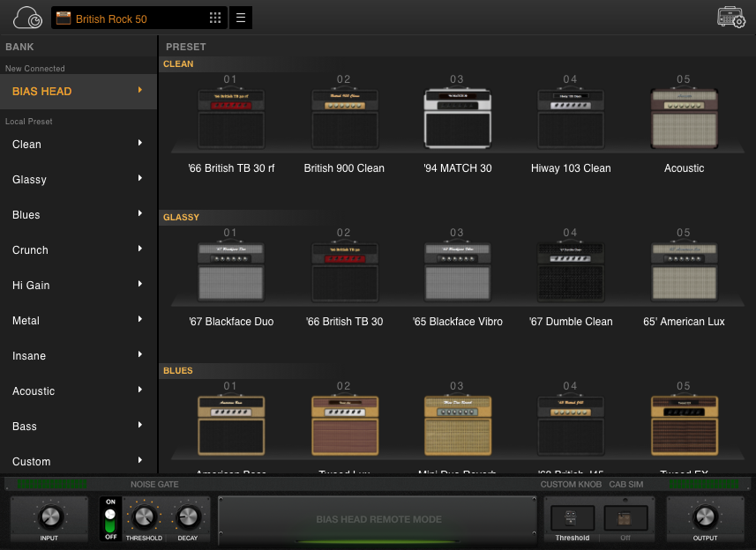Viewport: 756px width, 550px height.
Task: Click the amp icon before British Rock 50
Action: (63, 17)
